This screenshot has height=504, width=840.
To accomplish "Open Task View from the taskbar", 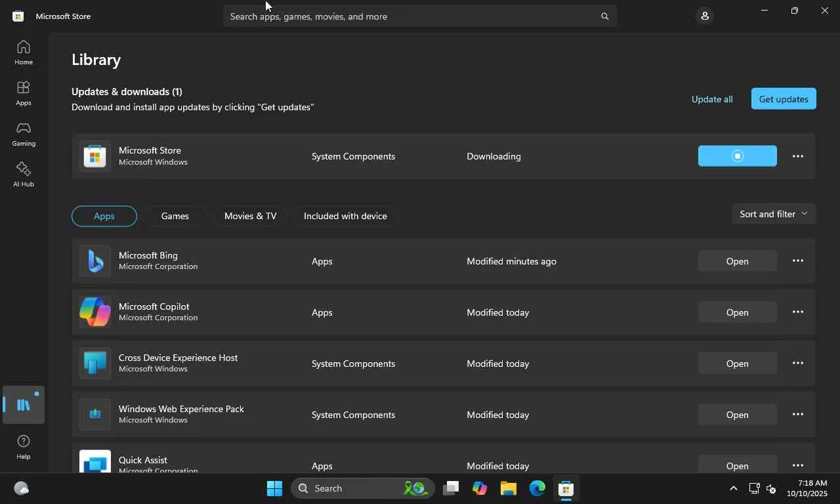I will 451,488.
